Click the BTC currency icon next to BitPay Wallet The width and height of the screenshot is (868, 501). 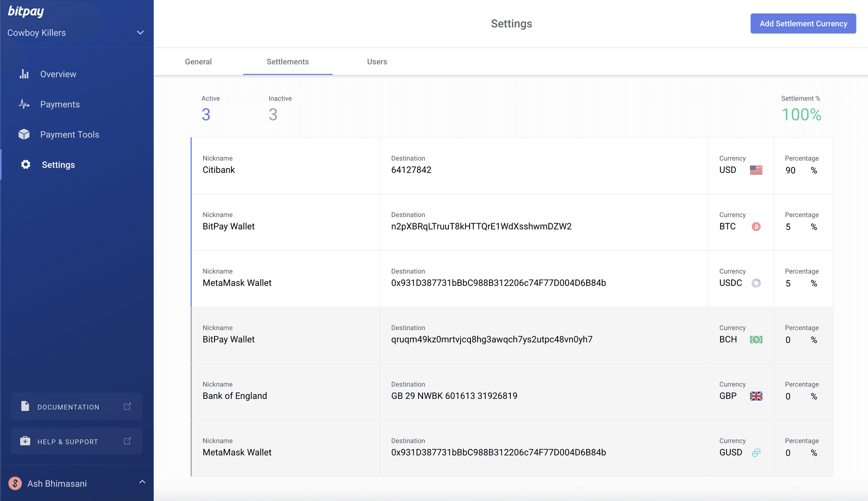[756, 226]
